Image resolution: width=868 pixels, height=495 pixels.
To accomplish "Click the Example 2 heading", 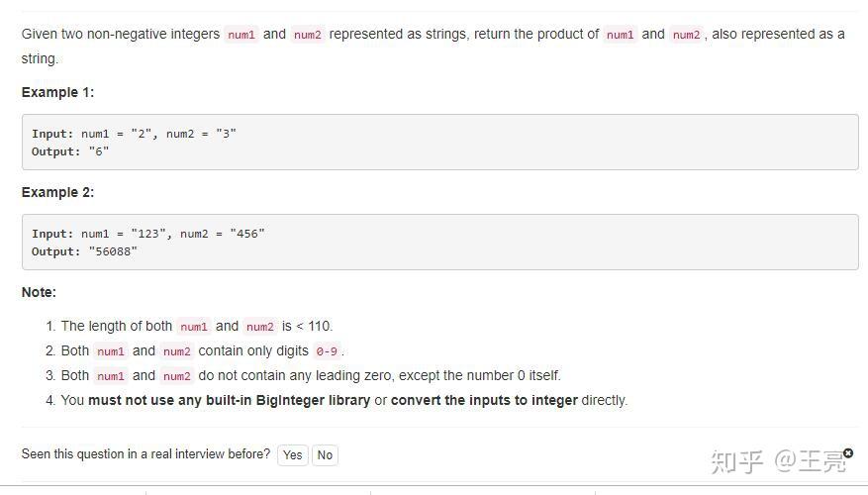I will [x=58, y=192].
